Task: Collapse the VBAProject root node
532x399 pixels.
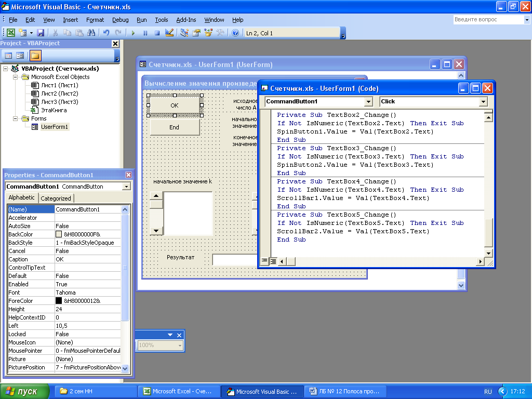Action: [x=5, y=69]
